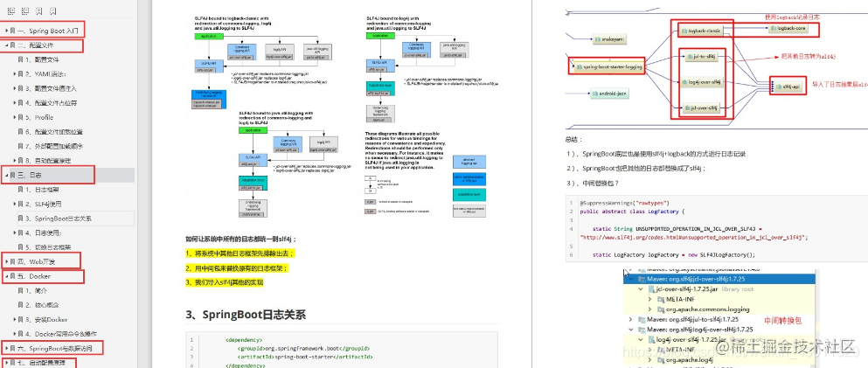868x368 pixels.
Task: Open the '一、Spring Boot 入门' outline entry
Action: point(49,31)
